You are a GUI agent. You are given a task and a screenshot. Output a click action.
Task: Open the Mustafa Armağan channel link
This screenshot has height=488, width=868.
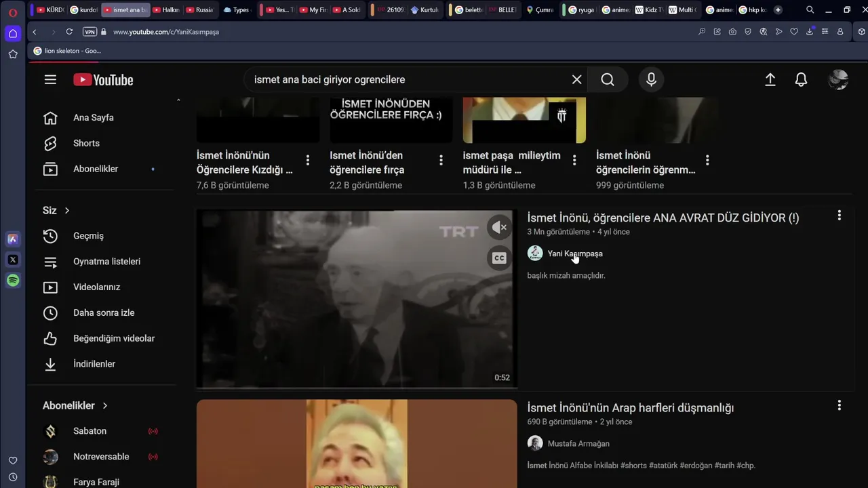(x=578, y=443)
